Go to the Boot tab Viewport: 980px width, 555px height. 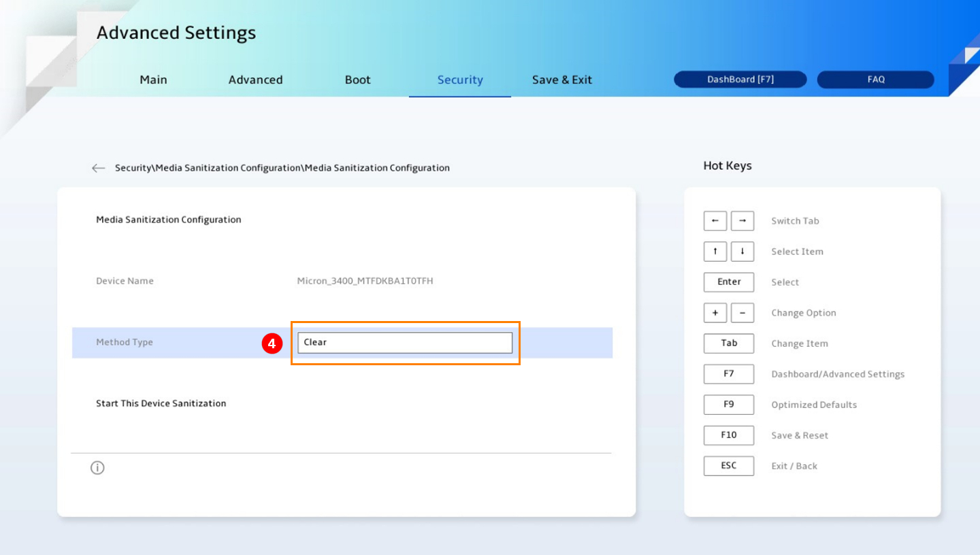(357, 80)
